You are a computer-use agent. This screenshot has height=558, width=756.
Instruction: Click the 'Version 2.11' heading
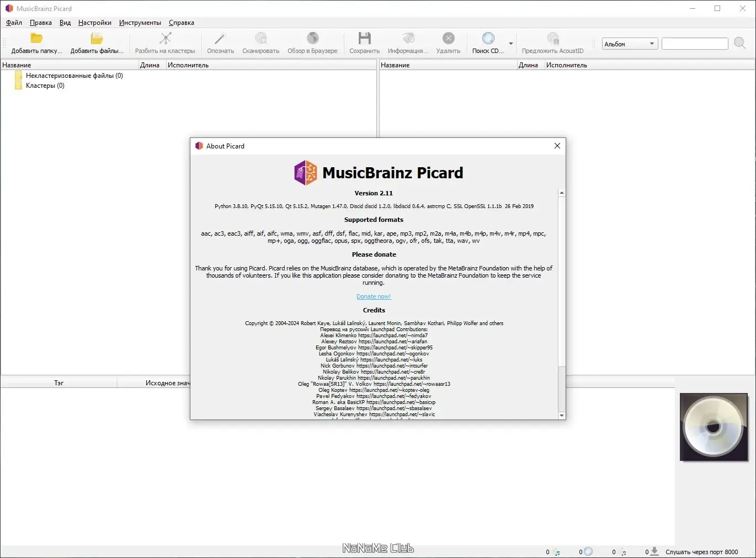click(374, 193)
